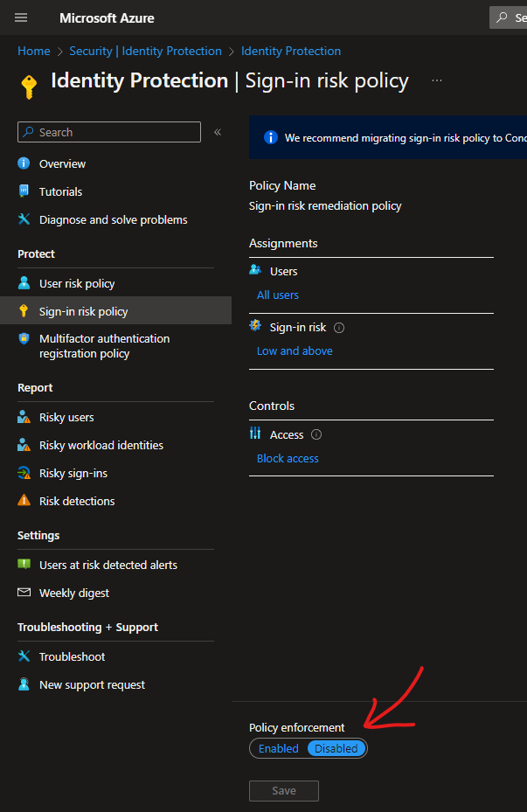Collapse the sidebar with double chevron
The height and width of the screenshot is (812, 527).
point(218,132)
